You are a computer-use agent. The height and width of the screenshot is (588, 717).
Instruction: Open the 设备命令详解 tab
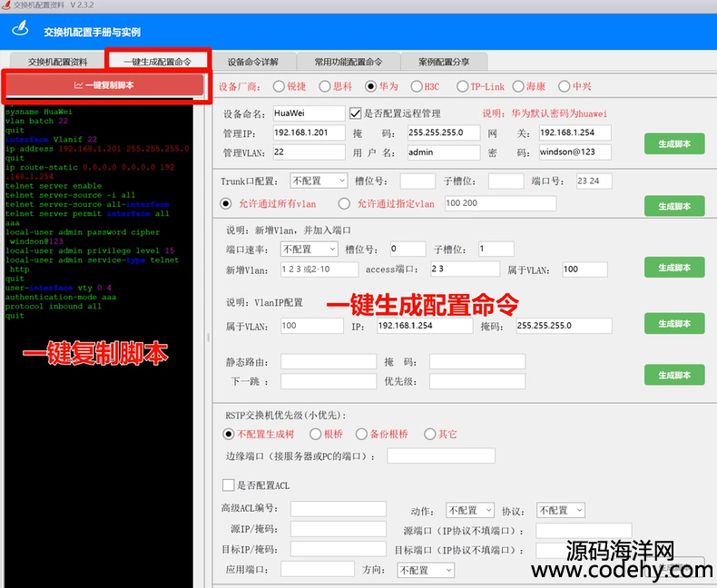coord(253,62)
